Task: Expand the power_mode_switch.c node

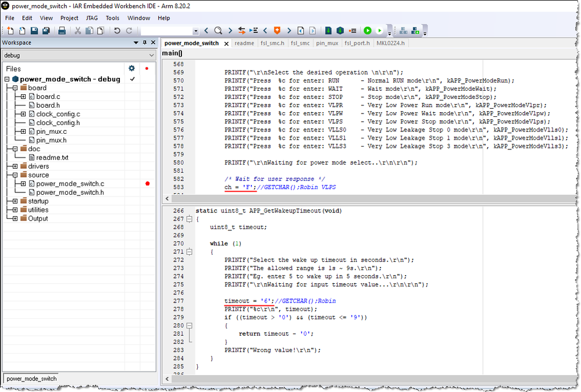Action: point(23,183)
